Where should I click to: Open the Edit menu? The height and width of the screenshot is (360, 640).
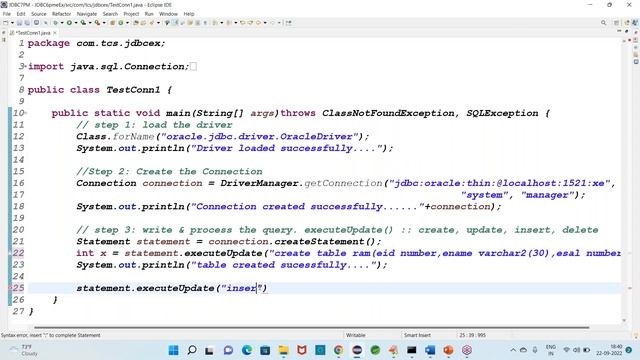click(21, 14)
